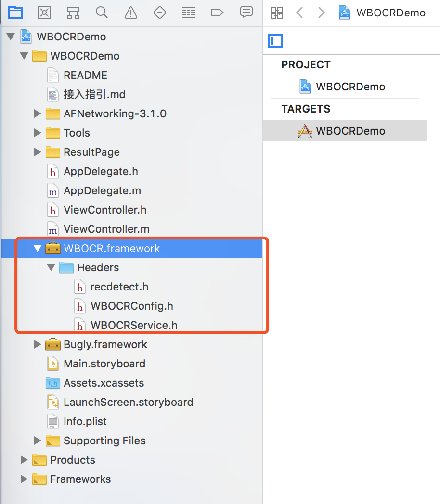Expand the Products folder
440x504 pixels.
click(x=24, y=460)
